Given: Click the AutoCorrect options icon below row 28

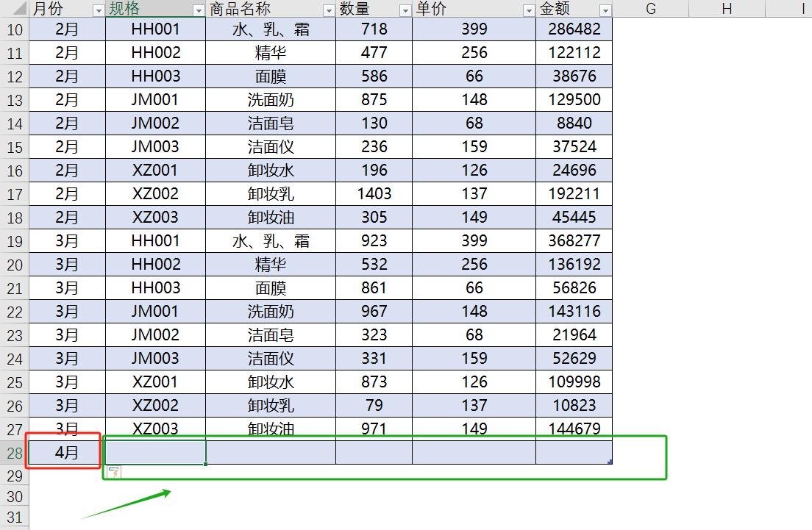Looking at the screenshot, I should click(x=114, y=472).
